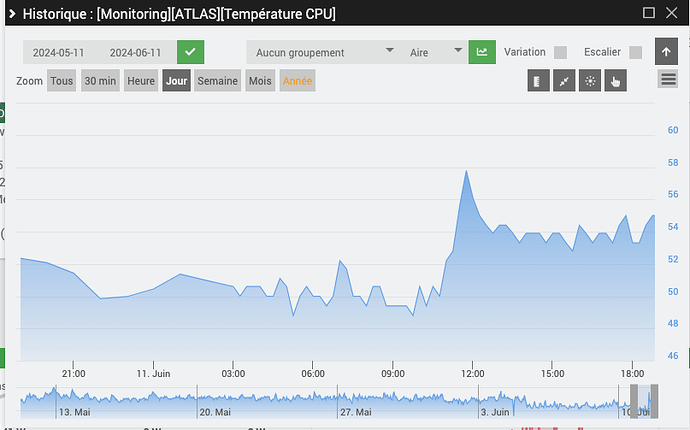
Task: Confirm the date range with the green checkmark
Action: click(191, 52)
